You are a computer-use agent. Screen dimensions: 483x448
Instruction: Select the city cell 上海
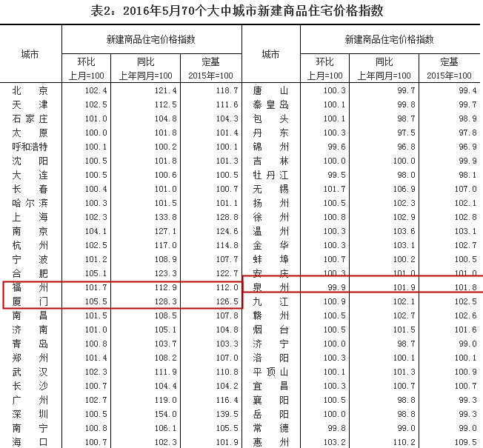click(x=30, y=218)
